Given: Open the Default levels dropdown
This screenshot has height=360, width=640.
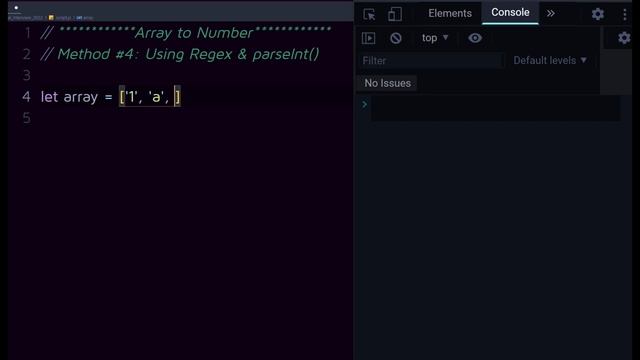Looking at the screenshot, I should [550, 60].
